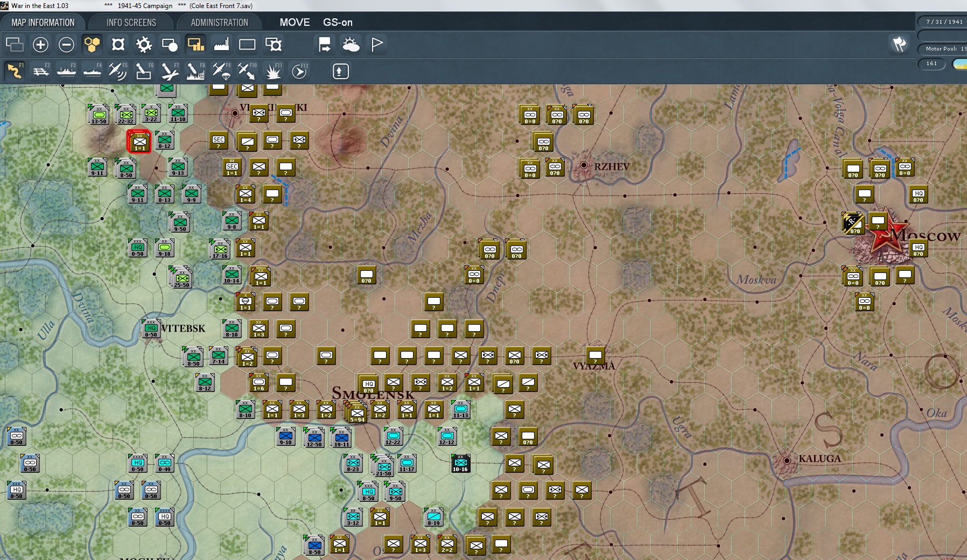Toggle the highlighted yellow unit stacks icon
Screen dimensions: 967x560
click(x=195, y=44)
